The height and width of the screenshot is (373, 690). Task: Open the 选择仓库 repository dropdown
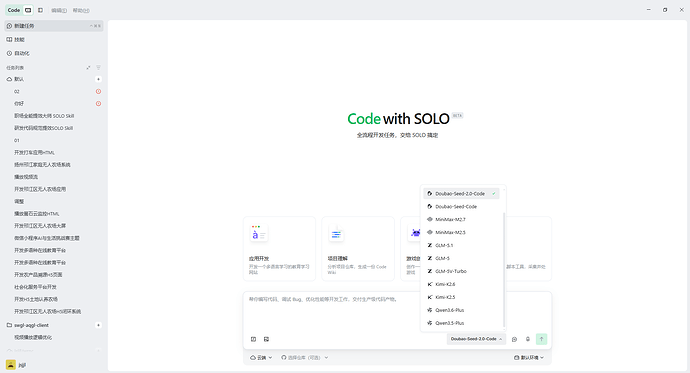coord(305,358)
